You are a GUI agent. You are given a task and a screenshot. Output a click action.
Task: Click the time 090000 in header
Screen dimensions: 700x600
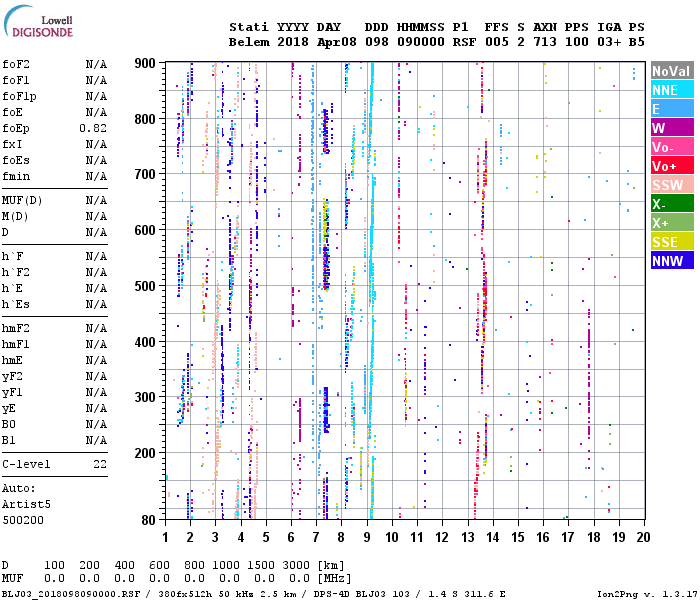421,42
